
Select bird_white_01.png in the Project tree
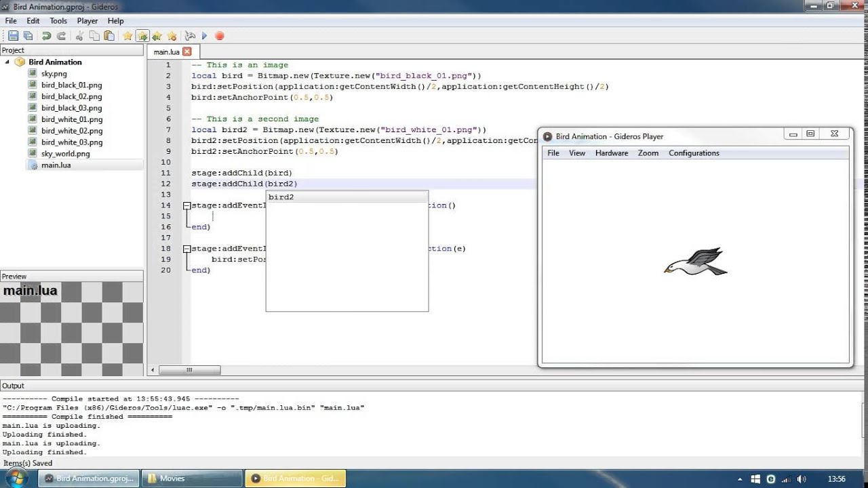71,119
